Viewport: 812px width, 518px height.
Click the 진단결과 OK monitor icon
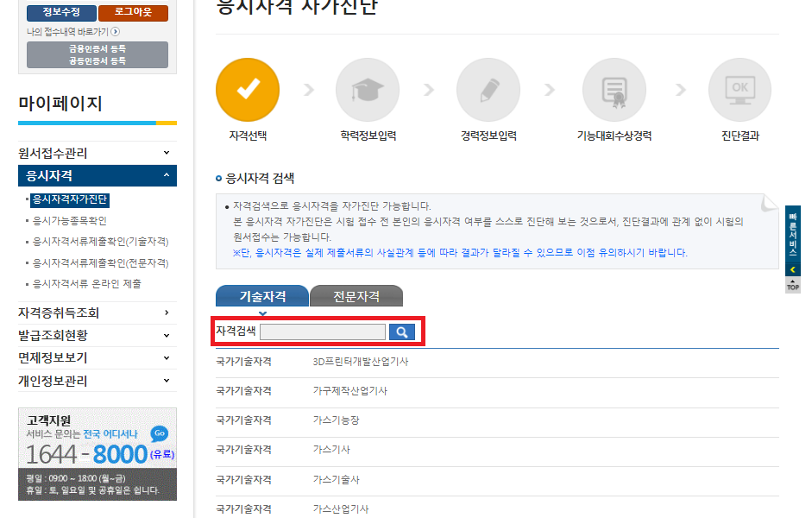740,89
